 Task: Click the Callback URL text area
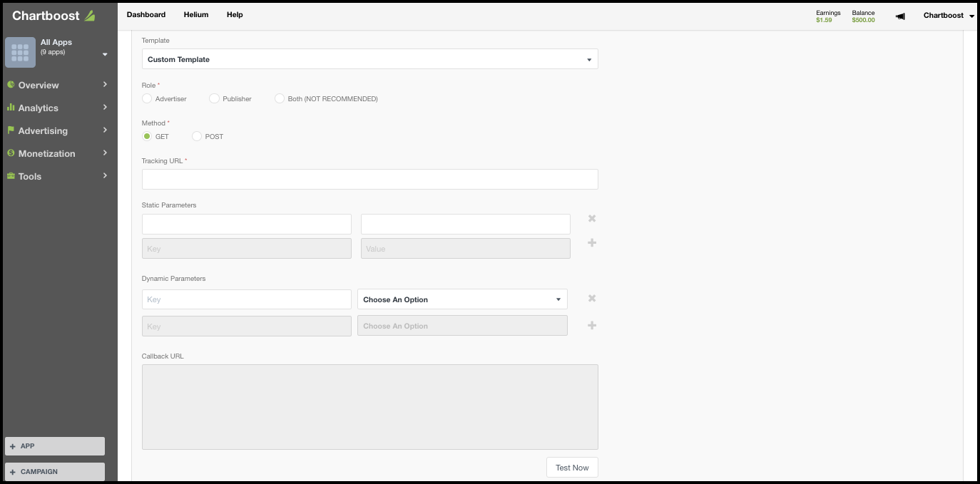369,407
